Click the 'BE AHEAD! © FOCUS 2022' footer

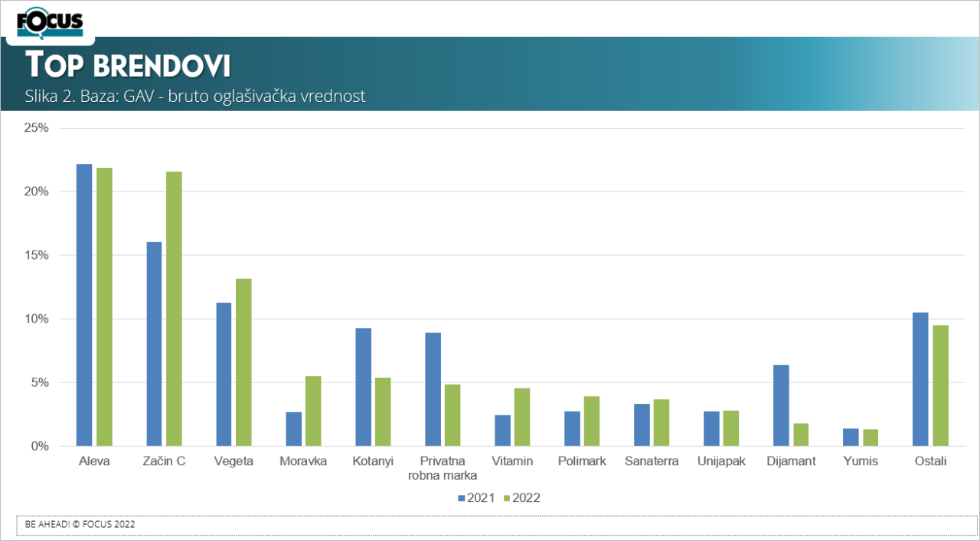tap(80, 525)
